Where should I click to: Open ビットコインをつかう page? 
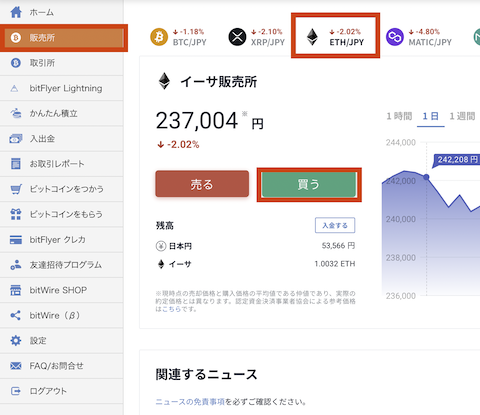(62, 189)
